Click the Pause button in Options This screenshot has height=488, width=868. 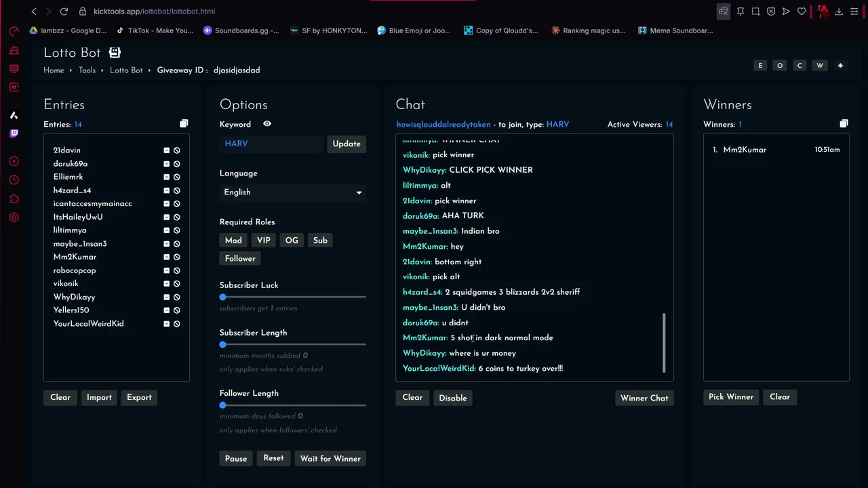(x=236, y=459)
